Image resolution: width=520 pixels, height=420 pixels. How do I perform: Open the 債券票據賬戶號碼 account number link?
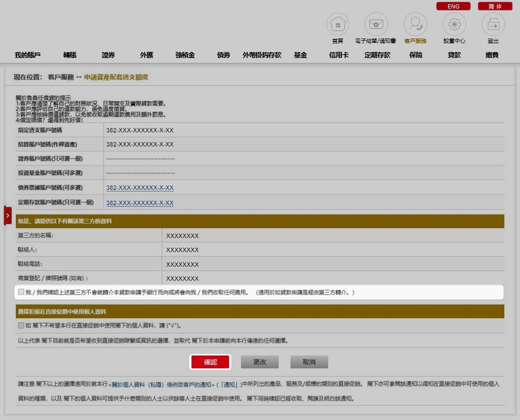click(140, 188)
